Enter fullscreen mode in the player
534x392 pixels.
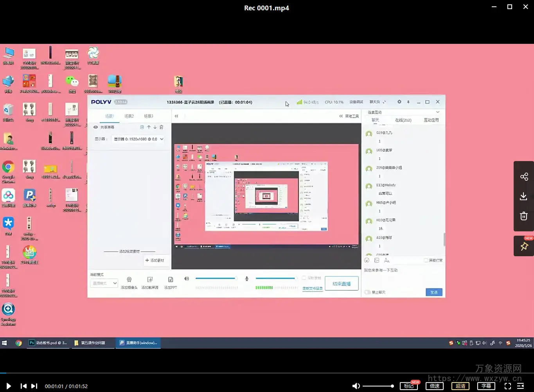click(x=507, y=386)
